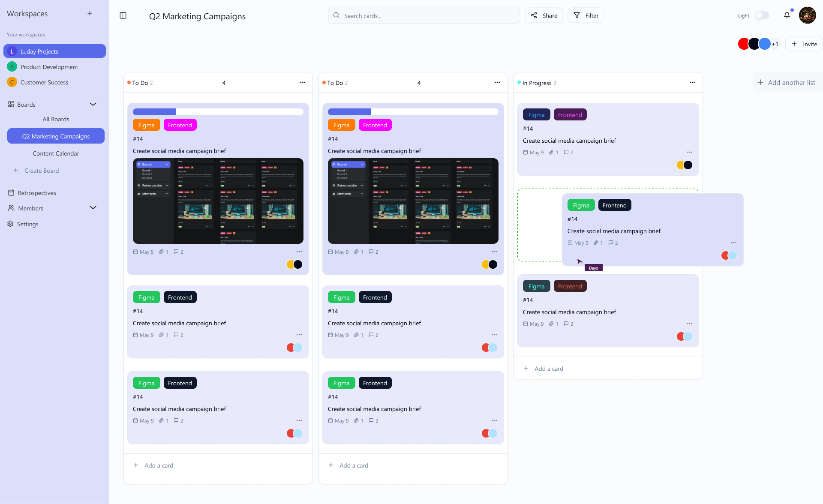Click the attachment indicator on the first To Do card
823x504 pixels.
pos(162,252)
